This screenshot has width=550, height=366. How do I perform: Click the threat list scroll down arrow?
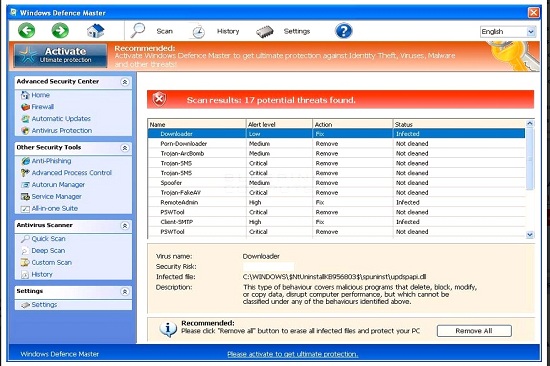(x=530, y=235)
